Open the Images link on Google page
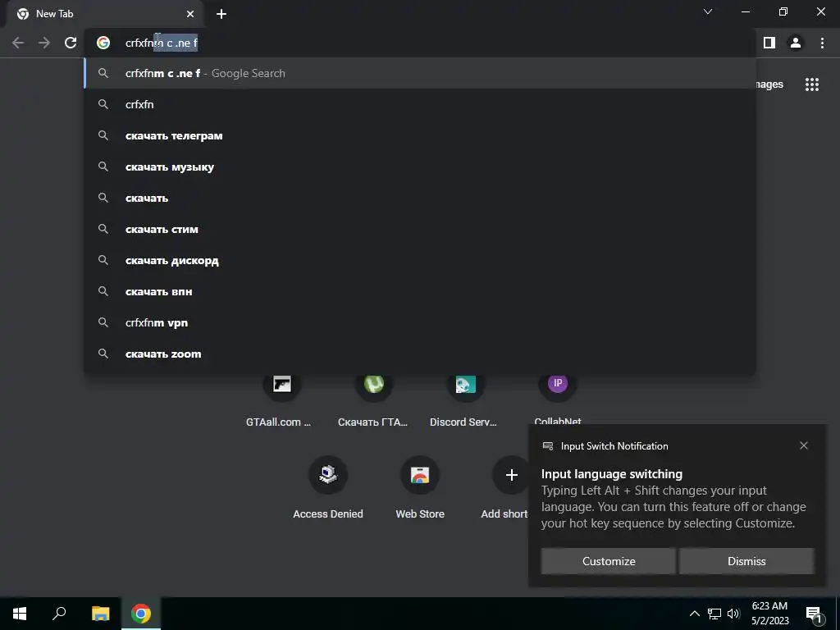 (x=769, y=84)
